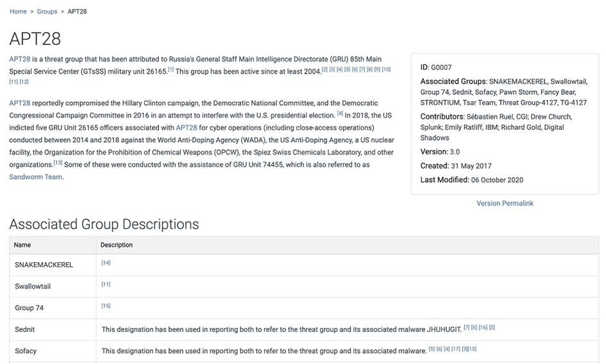Screen dimensions: 606x364
Task: Open citation [7] in the Sednit row
Action: (466, 327)
